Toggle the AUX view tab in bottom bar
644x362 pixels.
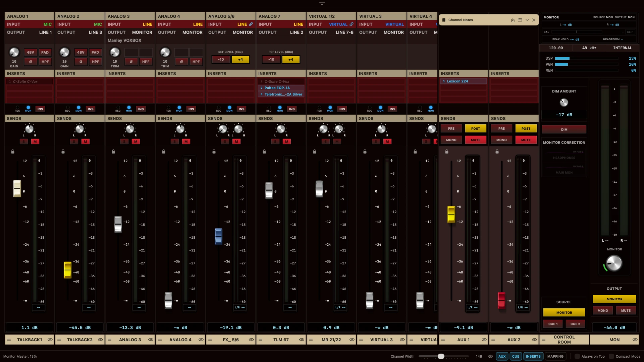coord(502,356)
